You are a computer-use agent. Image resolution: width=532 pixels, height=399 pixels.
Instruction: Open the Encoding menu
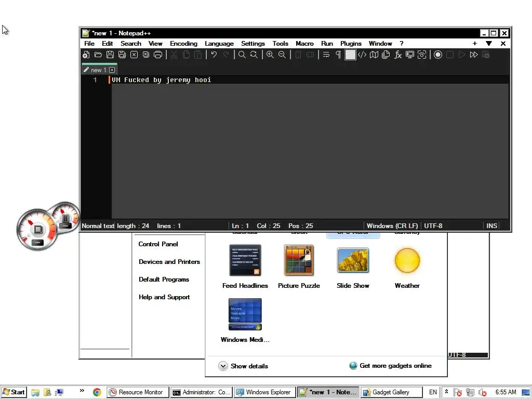click(x=183, y=44)
